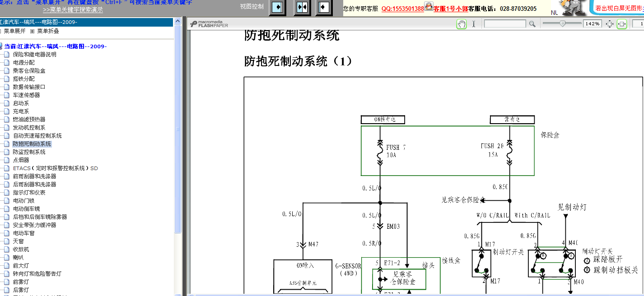Click the 142% zoom percentage field
The width and height of the screenshot is (644, 296).
592,24
